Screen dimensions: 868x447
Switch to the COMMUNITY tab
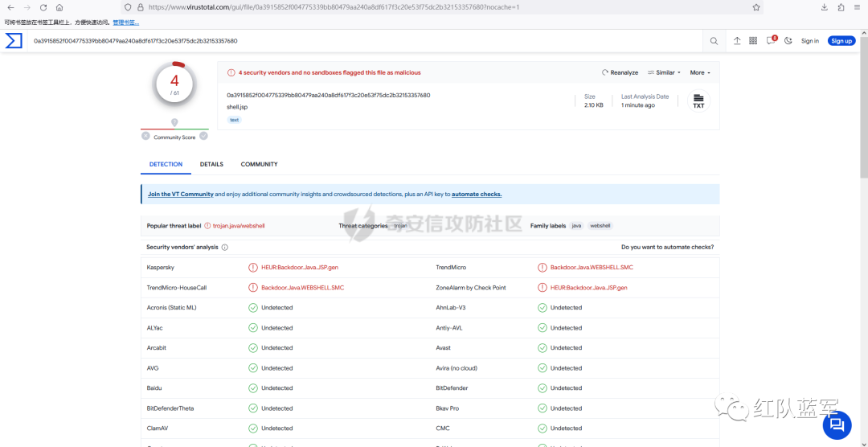tap(259, 165)
